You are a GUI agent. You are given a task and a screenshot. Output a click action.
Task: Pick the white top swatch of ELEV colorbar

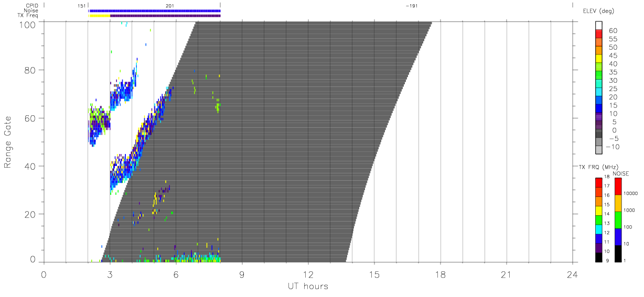tap(599, 26)
